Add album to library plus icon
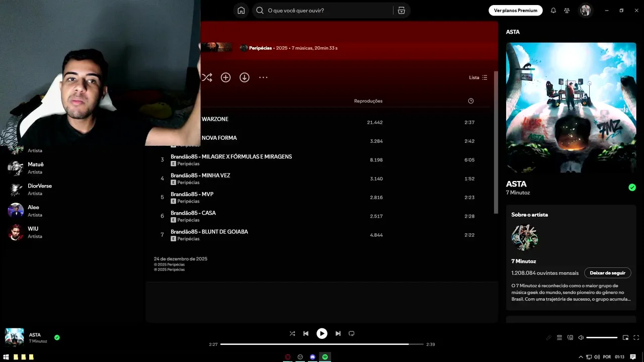The image size is (644, 362). pos(225,77)
